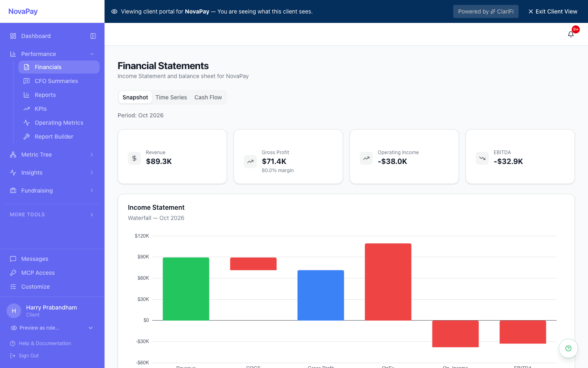
Task: Open KPIs in sidebar
Action: pos(59,109)
